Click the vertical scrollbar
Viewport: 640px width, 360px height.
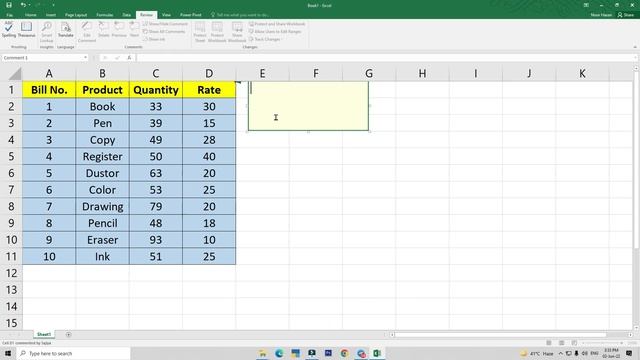[x=636, y=159]
